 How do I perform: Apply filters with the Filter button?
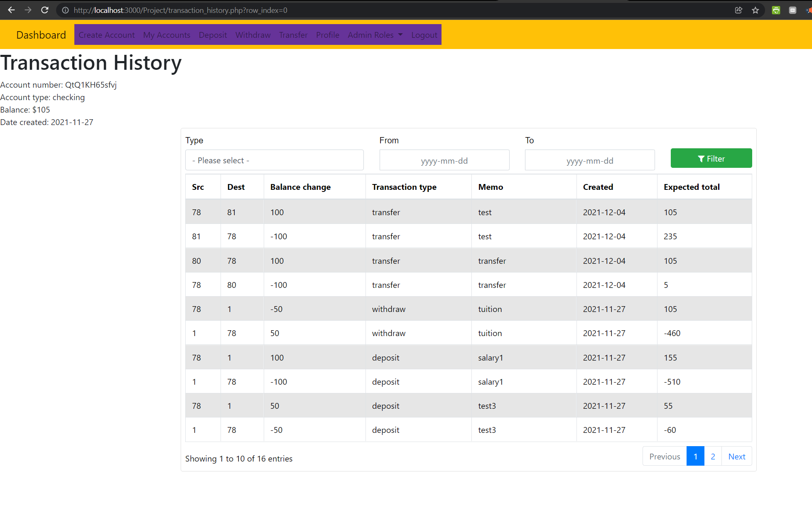pos(711,158)
